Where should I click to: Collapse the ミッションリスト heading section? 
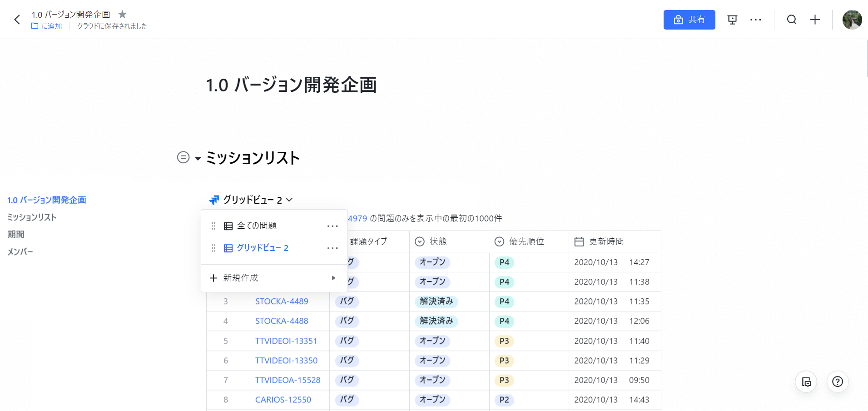click(198, 158)
